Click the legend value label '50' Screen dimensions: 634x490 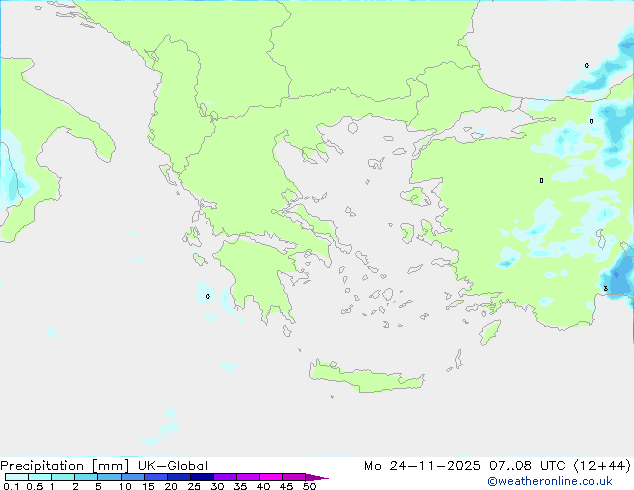(x=309, y=486)
